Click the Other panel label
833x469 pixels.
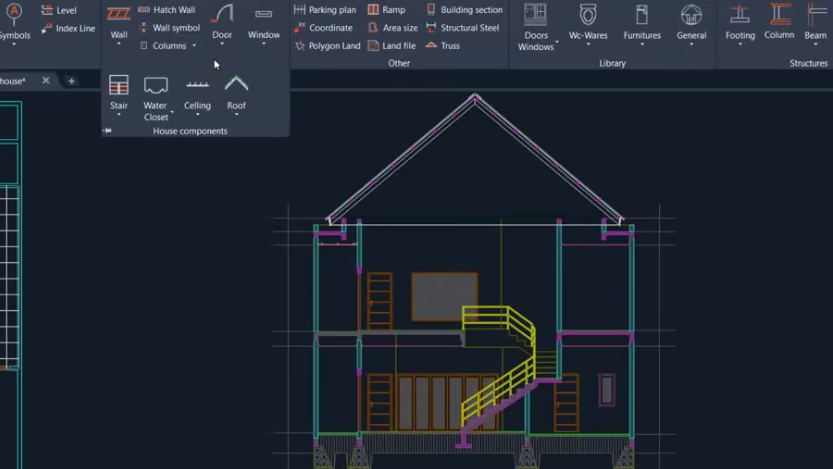pos(398,63)
